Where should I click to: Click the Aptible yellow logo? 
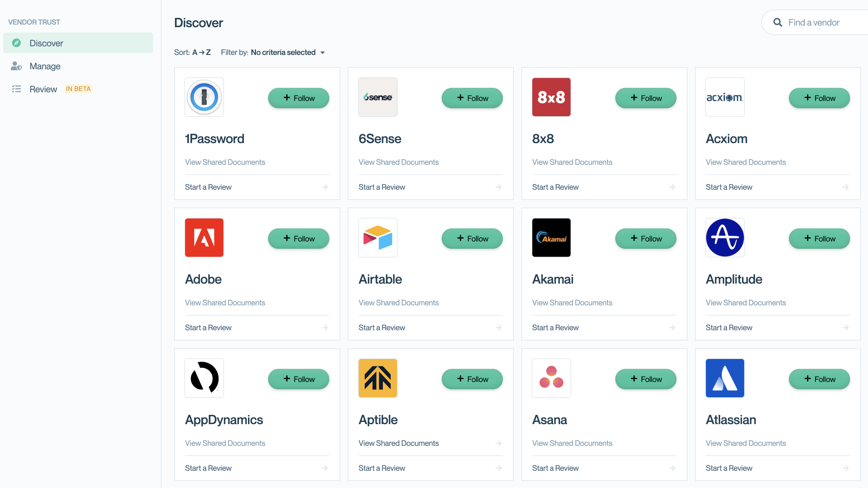click(x=378, y=378)
